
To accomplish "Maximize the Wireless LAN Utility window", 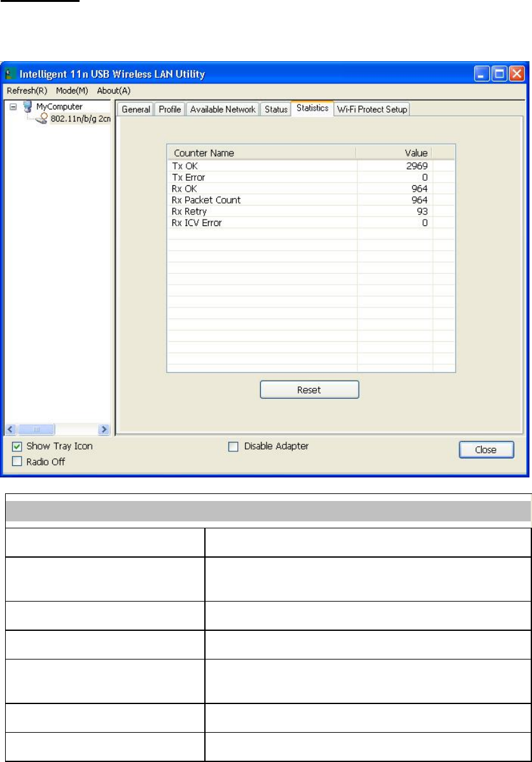I will tap(499, 74).
